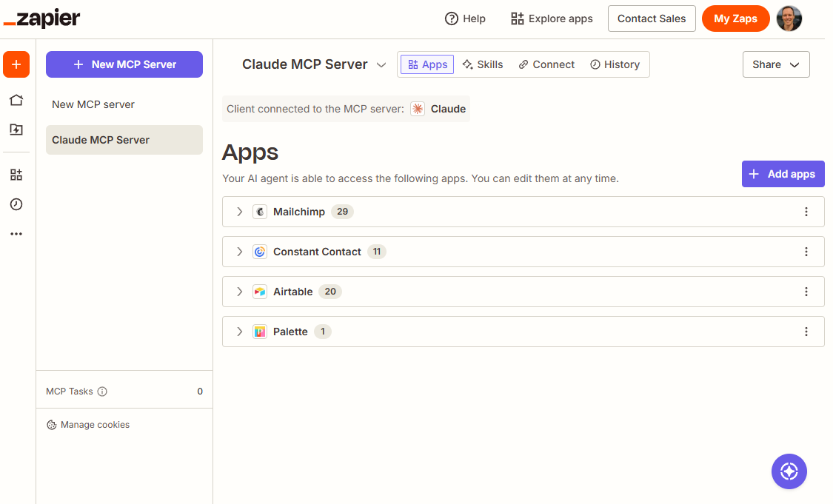
Task: Open My Zaps
Action: click(x=735, y=19)
